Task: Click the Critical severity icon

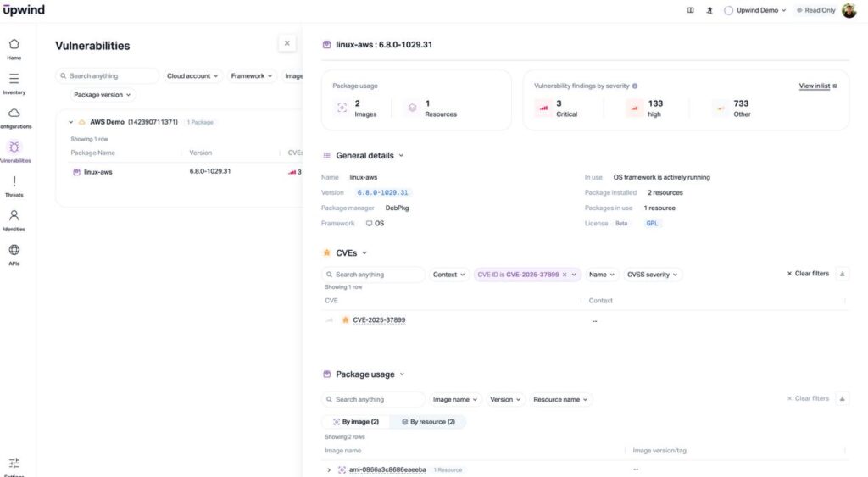Action: [543, 108]
